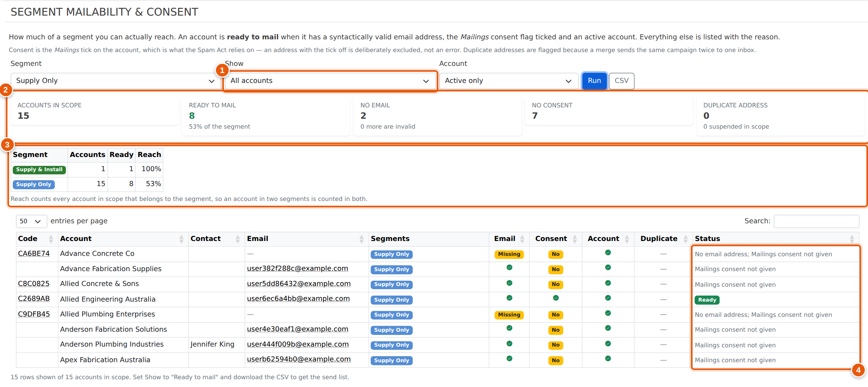This screenshot has width=868, height=387.
Task: Change the entries per page selector from 50
Action: [x=31, y=221]
